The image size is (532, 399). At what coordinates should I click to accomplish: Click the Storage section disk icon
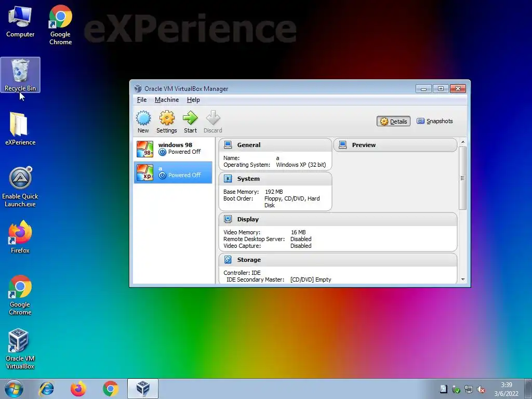click(x=228, y=260)
